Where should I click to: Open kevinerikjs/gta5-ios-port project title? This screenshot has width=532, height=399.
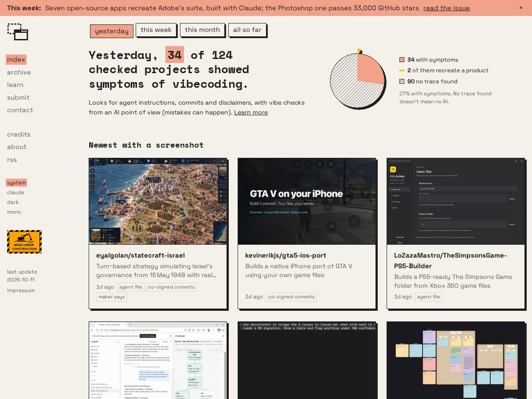click(x=286, y=255)
